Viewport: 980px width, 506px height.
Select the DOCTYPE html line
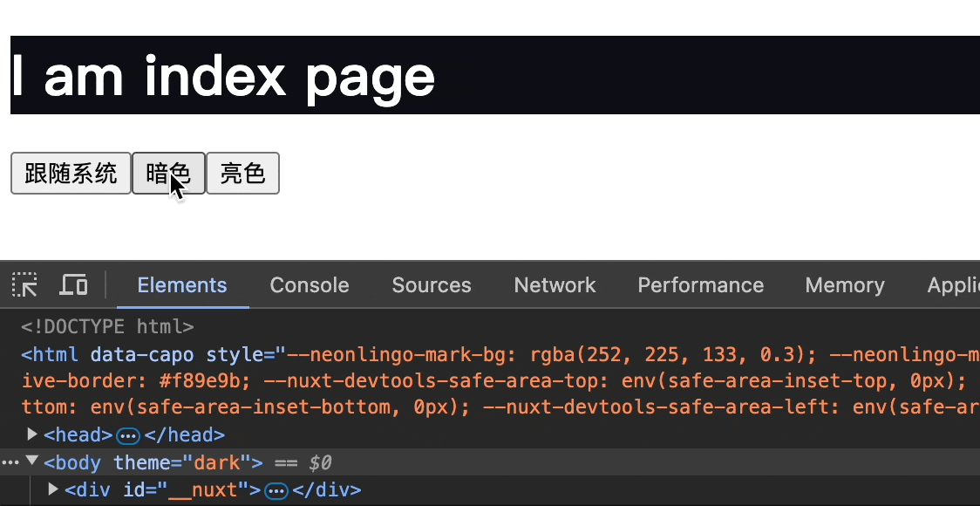tap(107, 327)
